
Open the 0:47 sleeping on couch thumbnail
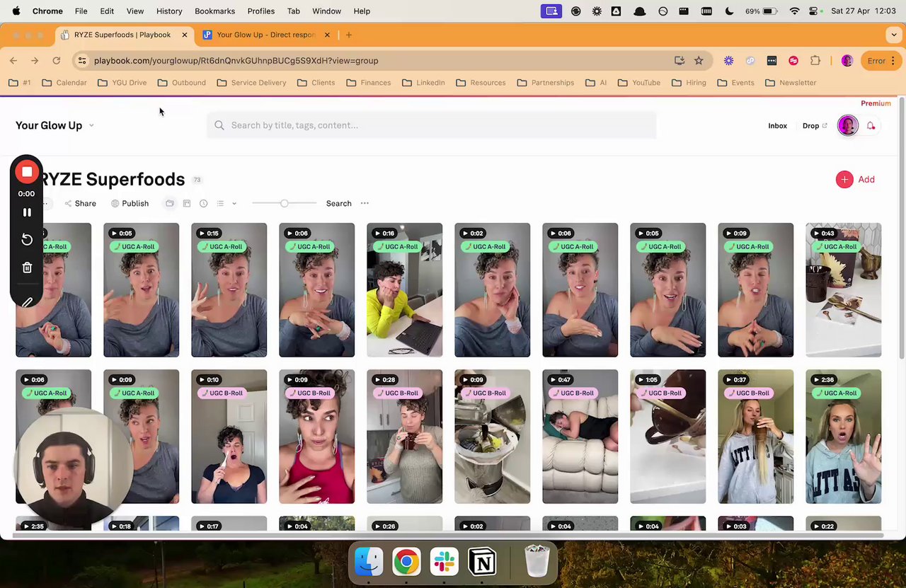point(580,437)
